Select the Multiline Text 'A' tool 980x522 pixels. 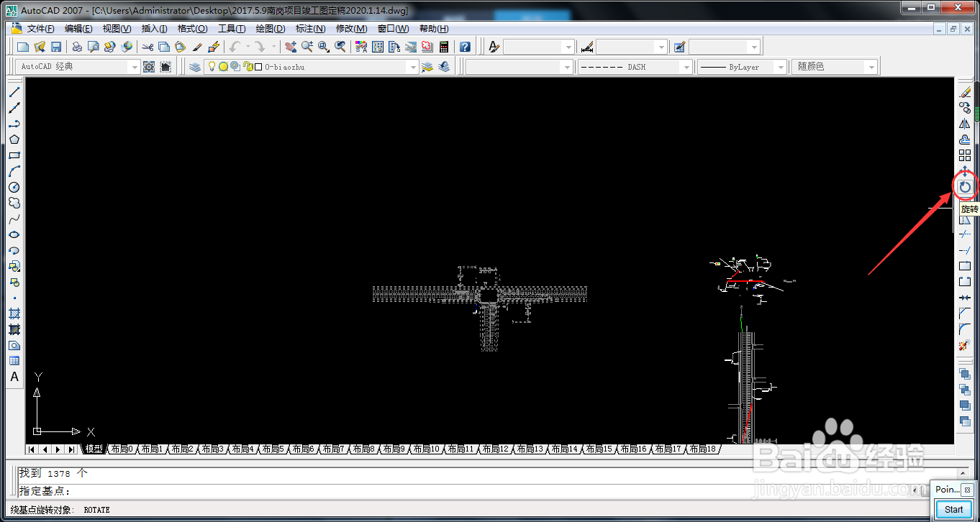tap(14, 377)
